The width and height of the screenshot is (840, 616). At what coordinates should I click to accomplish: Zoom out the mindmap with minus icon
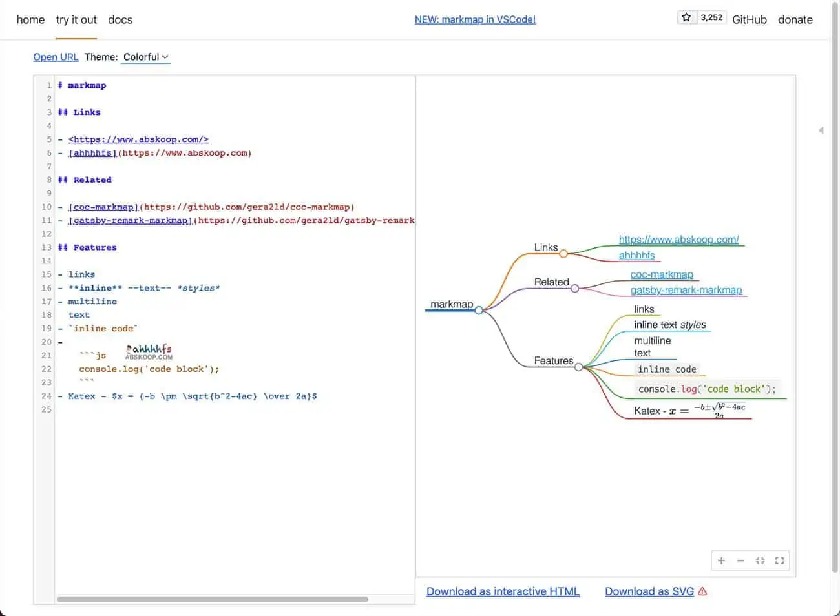[740, 560]
